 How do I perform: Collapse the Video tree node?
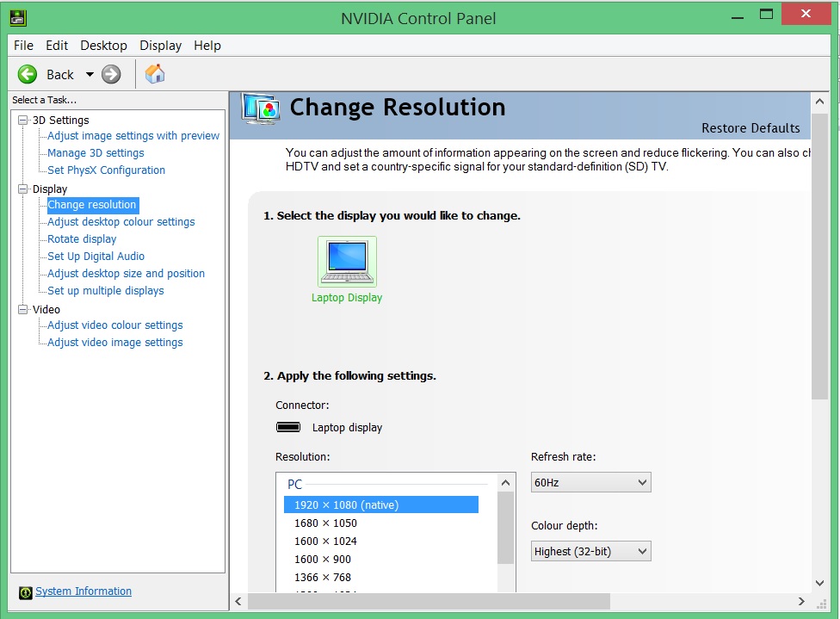(22, 309)
